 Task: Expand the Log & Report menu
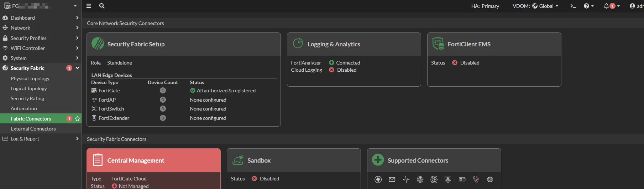41,139
